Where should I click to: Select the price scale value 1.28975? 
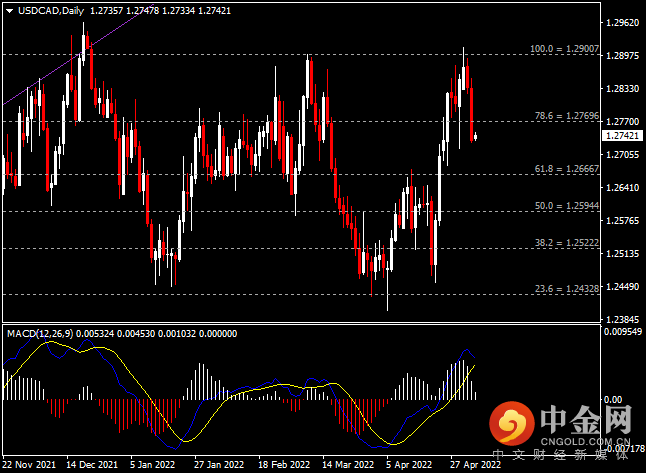pos(623,56)
